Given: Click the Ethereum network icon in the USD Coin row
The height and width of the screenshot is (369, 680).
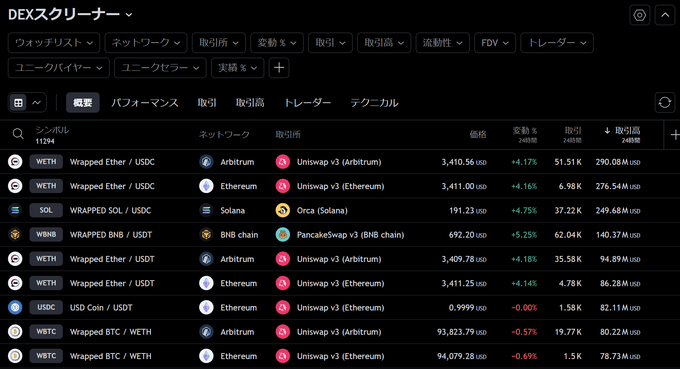Looking at the screenshot, I should [206, 307].
